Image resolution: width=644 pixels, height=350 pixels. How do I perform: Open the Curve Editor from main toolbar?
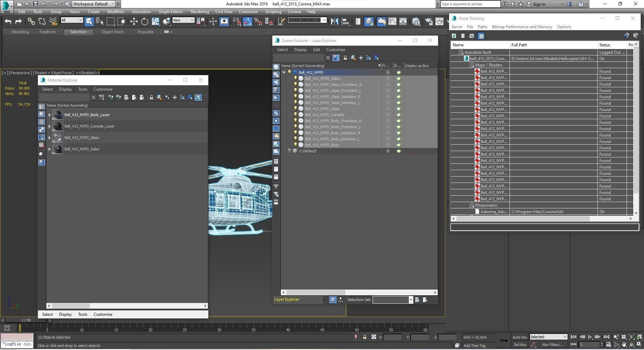click(x=392, y=21)
